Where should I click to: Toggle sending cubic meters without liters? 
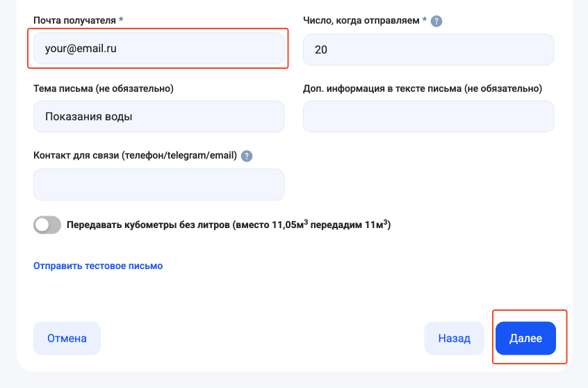(x=47, y=225)
